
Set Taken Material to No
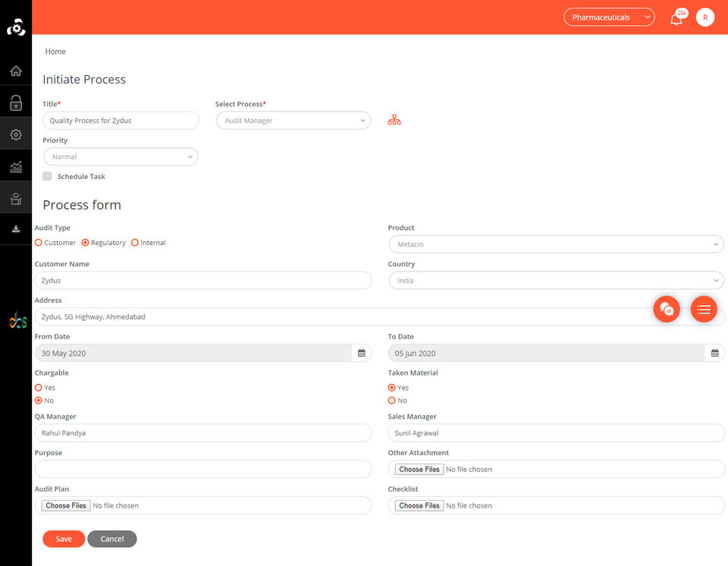[x=392, y=401]
